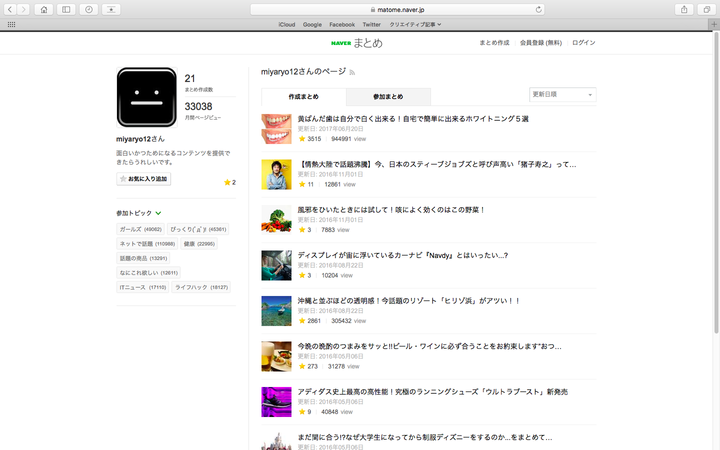This screenshot has height=450, width=720.
Task: Open the history clock icon
Action: [x=89, y=9]
